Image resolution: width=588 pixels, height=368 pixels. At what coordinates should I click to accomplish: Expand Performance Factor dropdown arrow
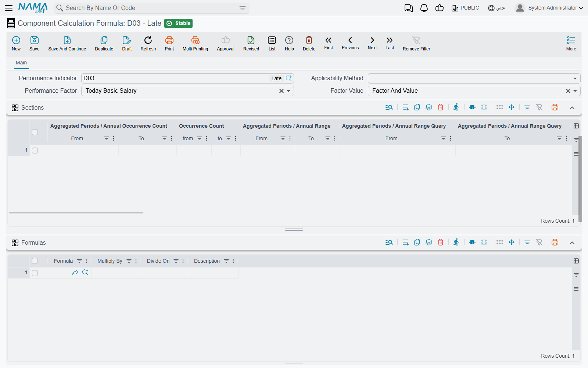[289, 91]
